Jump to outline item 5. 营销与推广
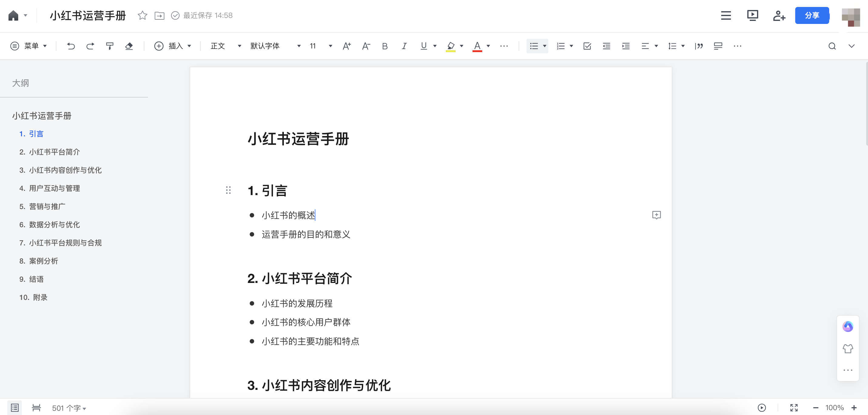This screenshot has width=868, height=415. point(43,206)
